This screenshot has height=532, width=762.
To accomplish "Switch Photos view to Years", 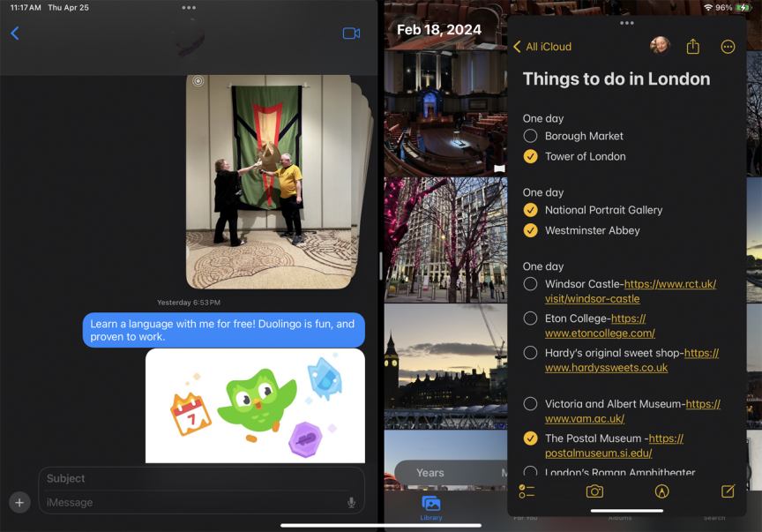I will 430,473.
